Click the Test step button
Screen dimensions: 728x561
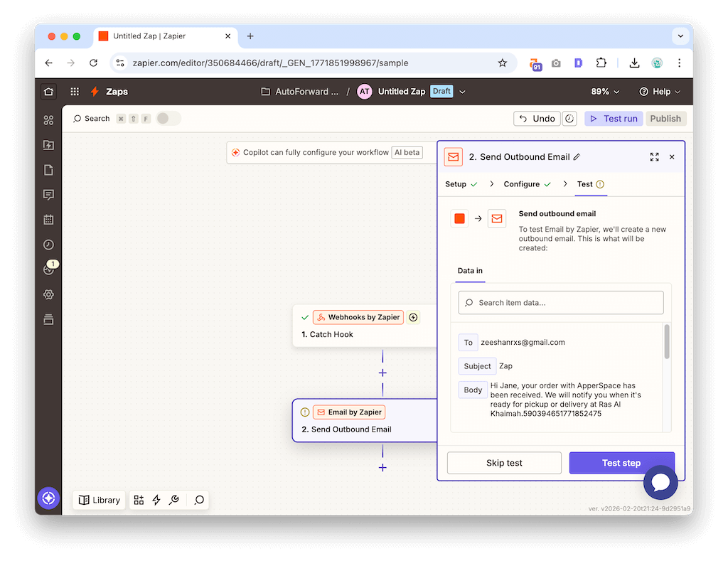click(x=621, y=463)
